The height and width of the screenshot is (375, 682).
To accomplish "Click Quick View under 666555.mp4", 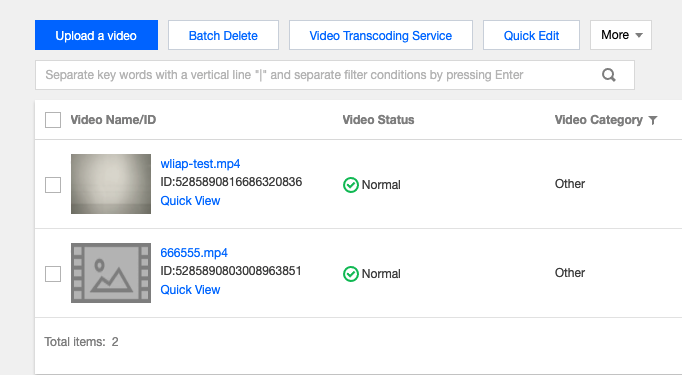I will [x=190, y=290].
